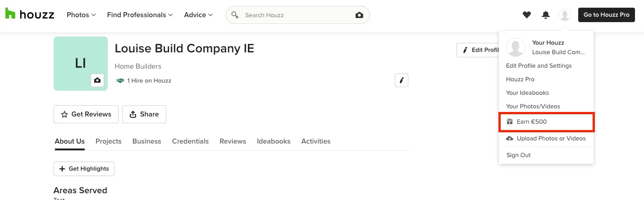The width and height of the screenshot is (644, 200).
Task: Switch to the Credentials tab
Action: coord(190,141)
